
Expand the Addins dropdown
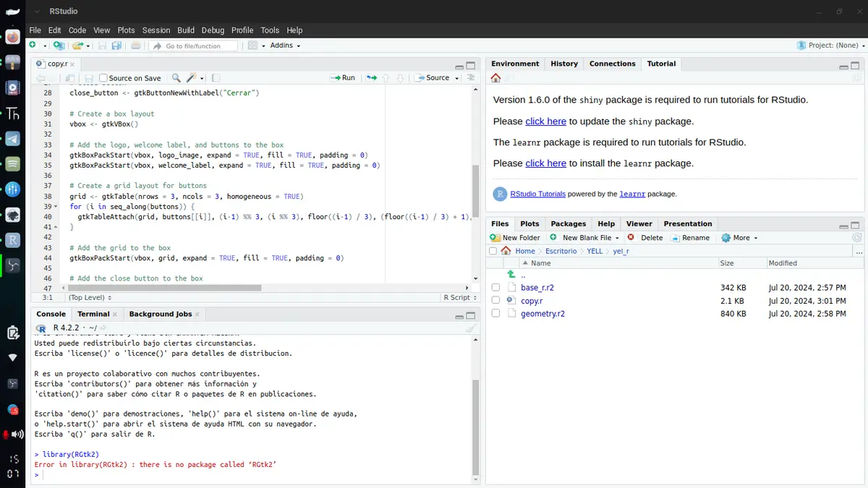[285, 46]
